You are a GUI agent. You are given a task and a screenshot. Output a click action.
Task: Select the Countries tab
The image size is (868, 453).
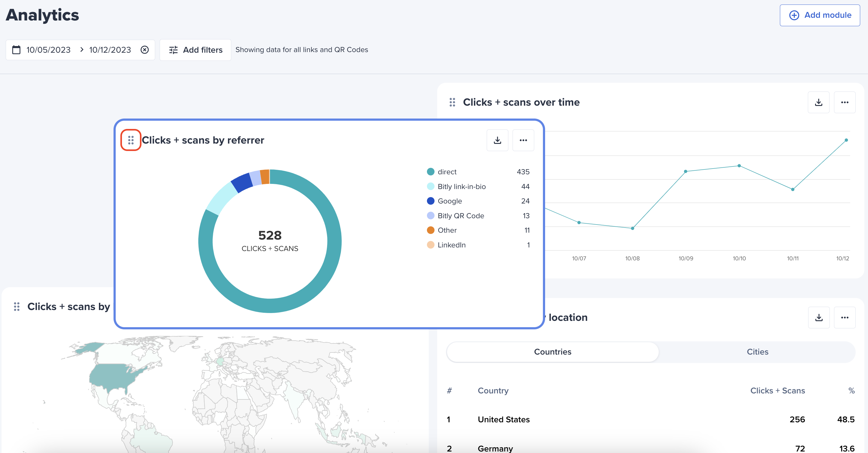(x=552, y=352)
